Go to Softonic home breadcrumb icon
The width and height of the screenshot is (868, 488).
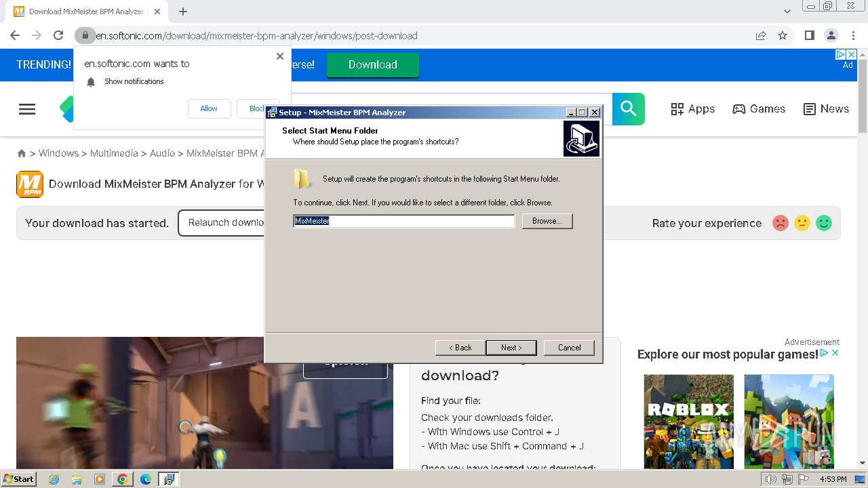click(22, 154)
